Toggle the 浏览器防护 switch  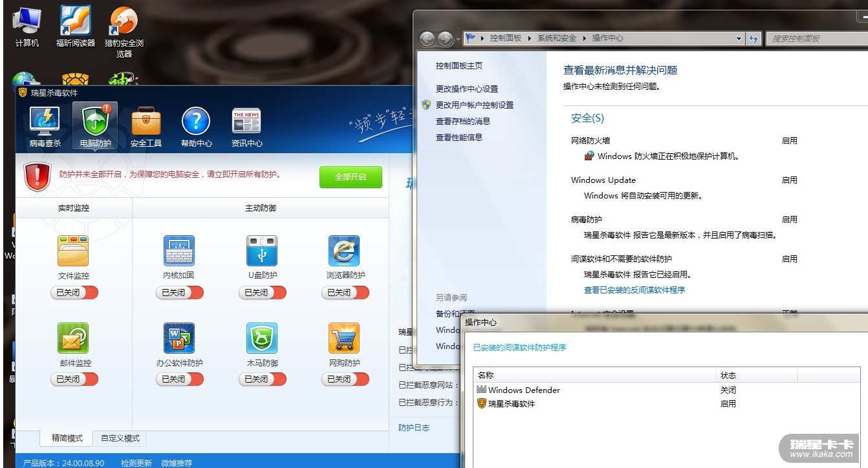tap(345, 293)
